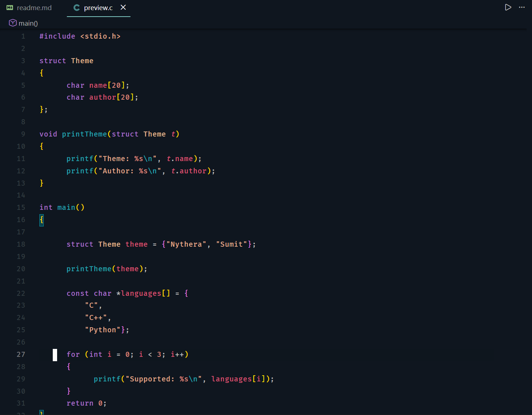The image size is (532, 415).
Task: Click line number 15 in the gutter
Action: click(x=21, y=207)
